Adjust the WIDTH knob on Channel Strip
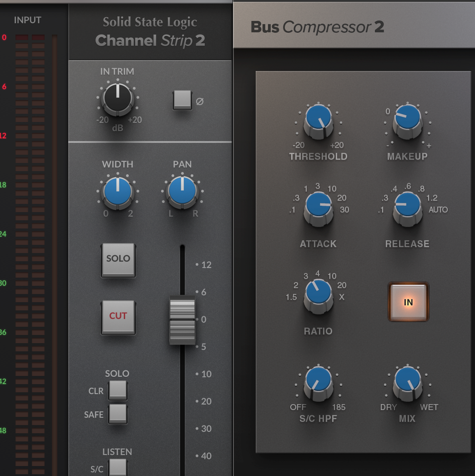 click(x=118, y=193)
